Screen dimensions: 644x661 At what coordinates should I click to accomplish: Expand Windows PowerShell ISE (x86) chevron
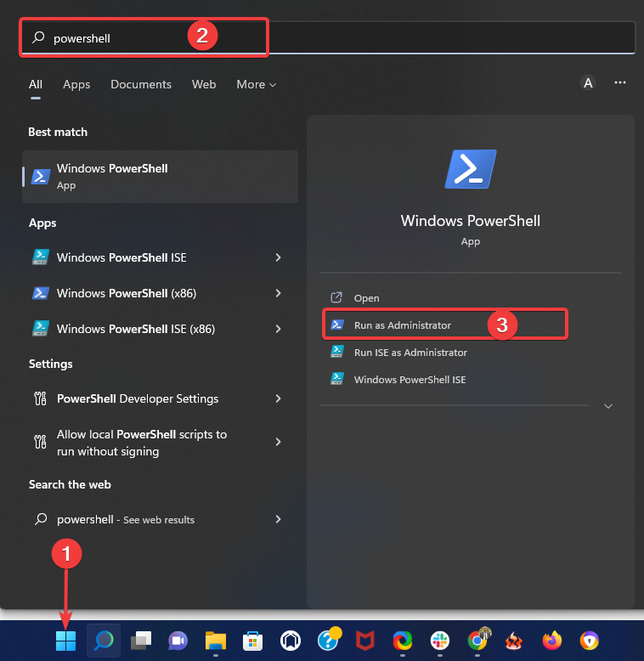point(278,329)
